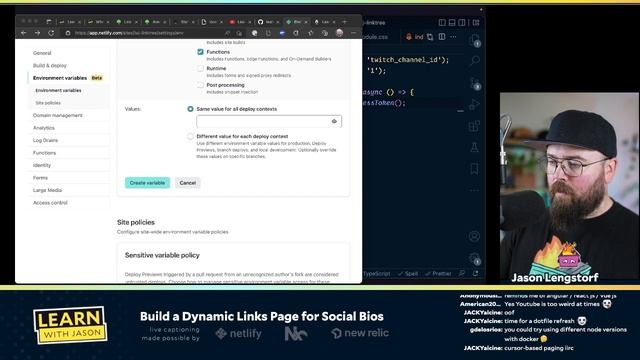640x360 pixels.
Task: Open General settings section
Action: [x=42, y=53]
